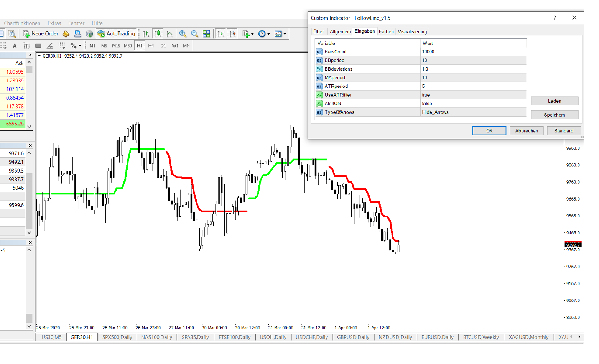Select the H4 timeframe
Image resolution: width=599 pixels, height=364 pixels.
pos(151,46)
